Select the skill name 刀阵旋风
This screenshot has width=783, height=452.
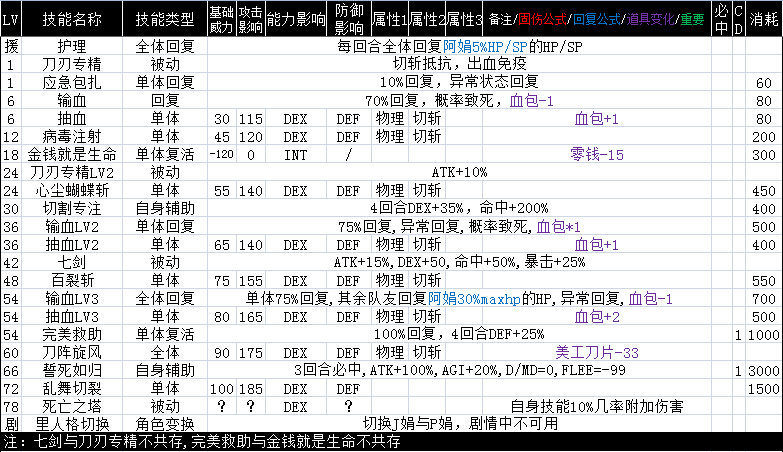click(72, 352)
